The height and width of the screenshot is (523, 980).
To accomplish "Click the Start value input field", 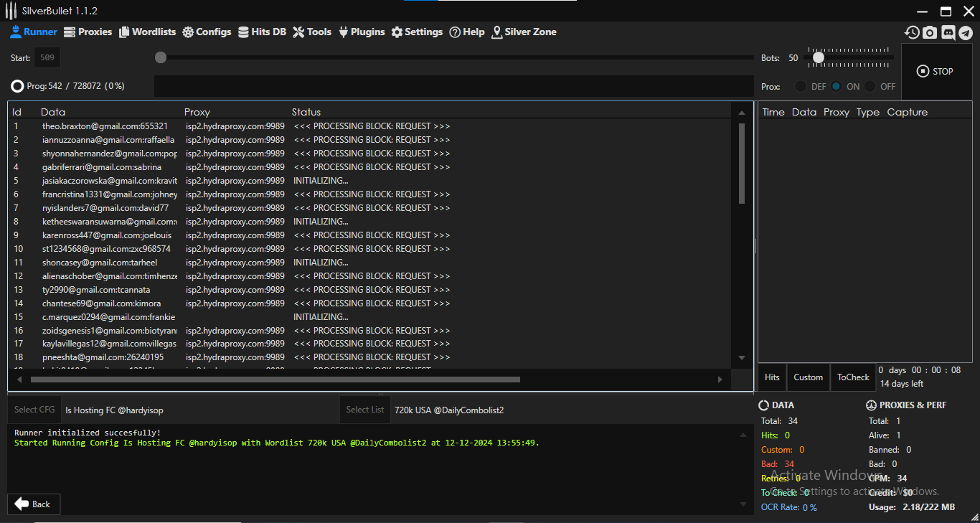I will (x=48, y=57).
